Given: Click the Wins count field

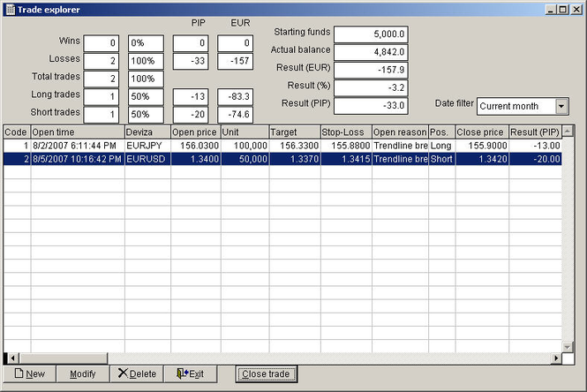Looking at the screenshot, I should tap(102, 43).
